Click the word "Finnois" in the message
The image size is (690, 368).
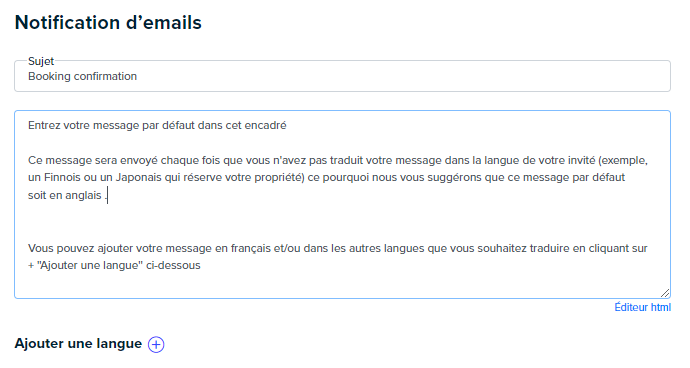(62, 177)
